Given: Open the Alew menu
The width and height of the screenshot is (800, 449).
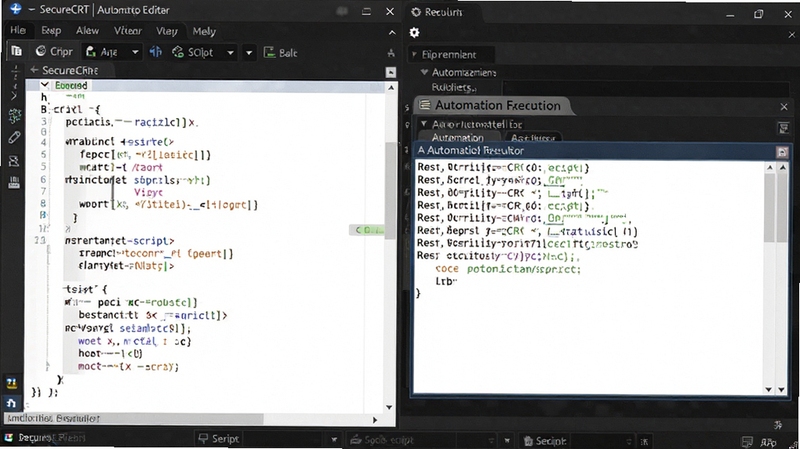Looking at the screenshot, I should pos(87,31).
